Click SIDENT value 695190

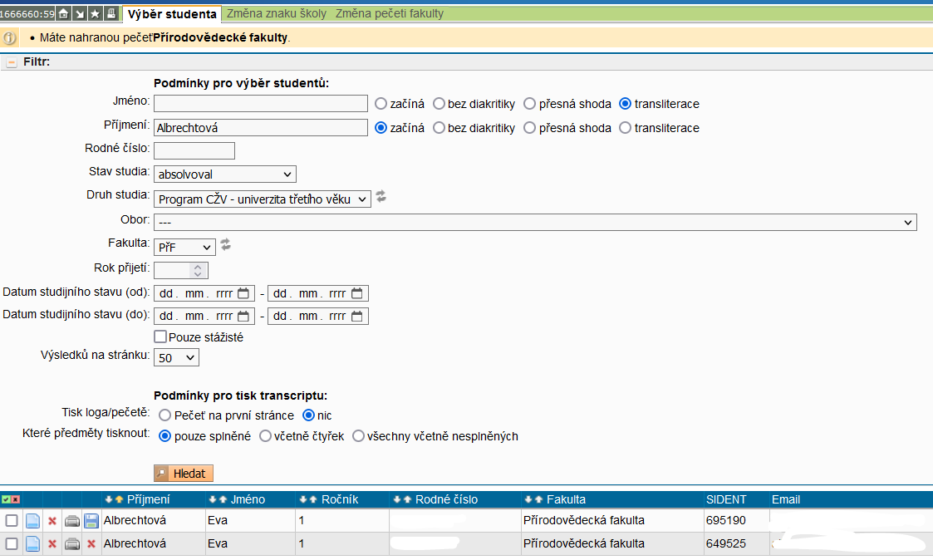726,520
